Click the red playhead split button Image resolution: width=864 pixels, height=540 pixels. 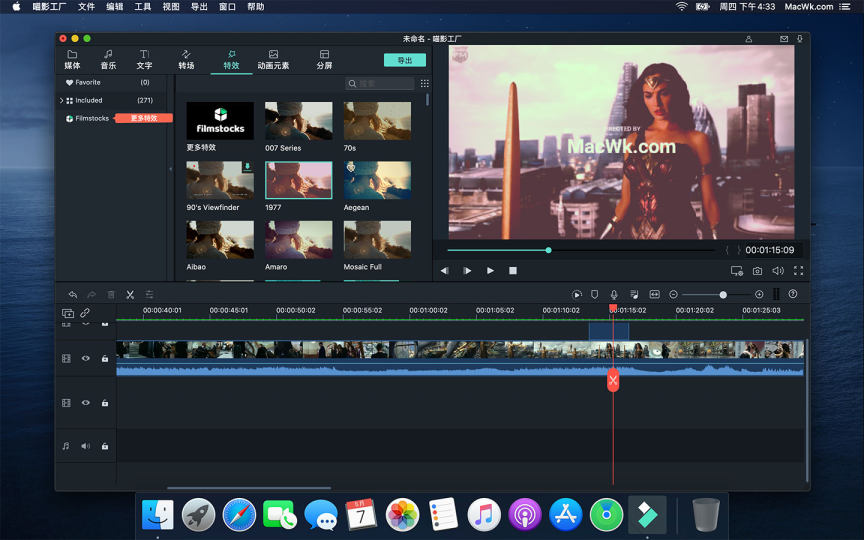[613, 381]
